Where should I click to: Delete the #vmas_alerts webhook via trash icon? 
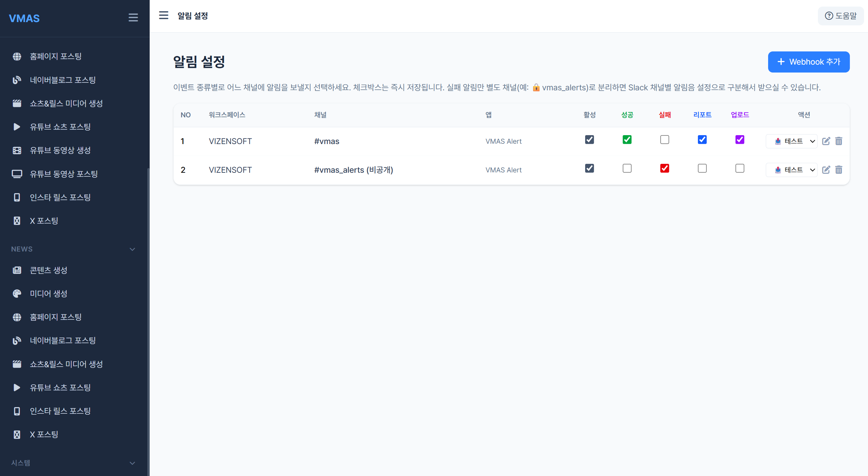[839, 170]
